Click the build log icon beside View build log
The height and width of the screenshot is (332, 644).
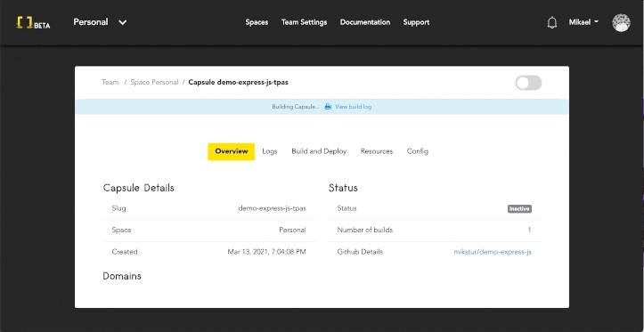pos(328,107)
